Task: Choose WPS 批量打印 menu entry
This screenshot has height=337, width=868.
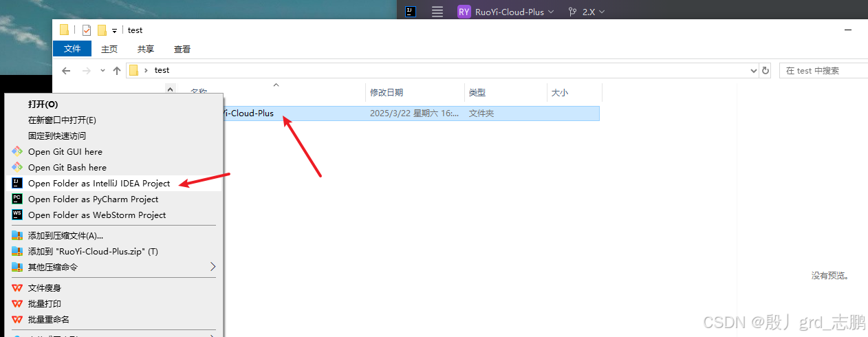Action: tap(114, 303)
